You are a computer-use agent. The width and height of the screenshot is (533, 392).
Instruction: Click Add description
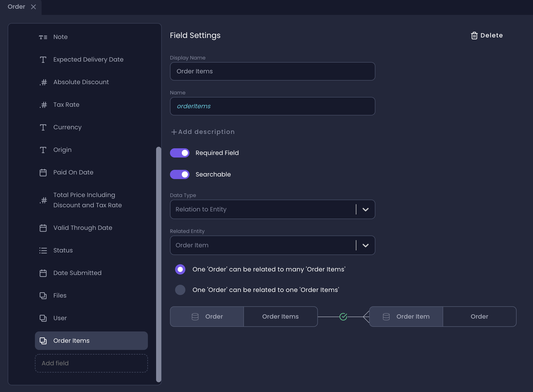coord(203,132)
